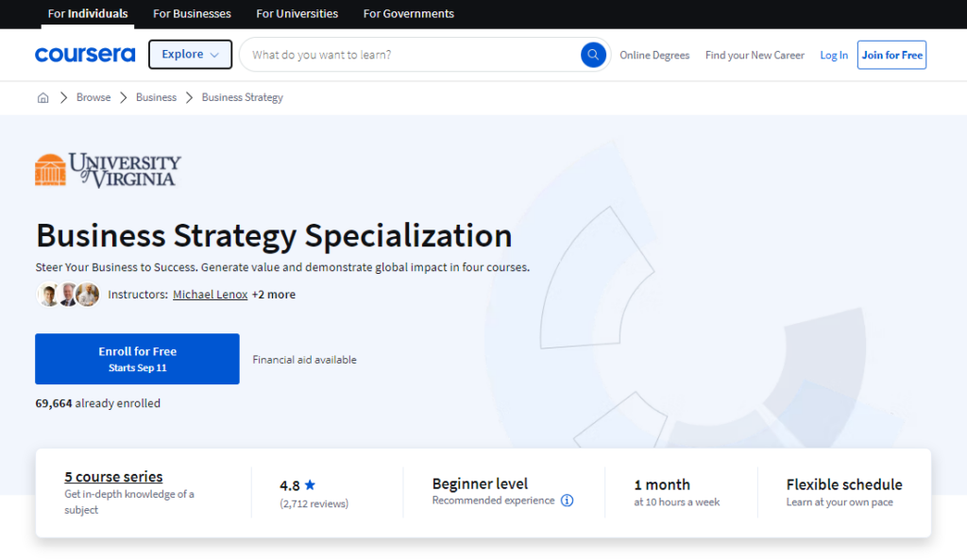Click the Log In link
967x560 pixels.
[x=834, y=55]
